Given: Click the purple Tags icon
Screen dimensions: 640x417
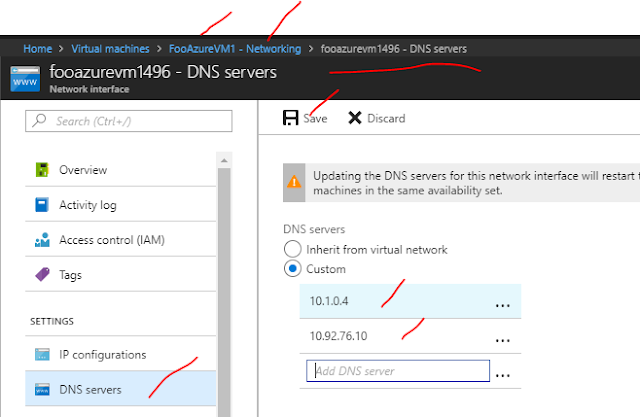Looking at the screenshot, I should click(x=42, y=275).
